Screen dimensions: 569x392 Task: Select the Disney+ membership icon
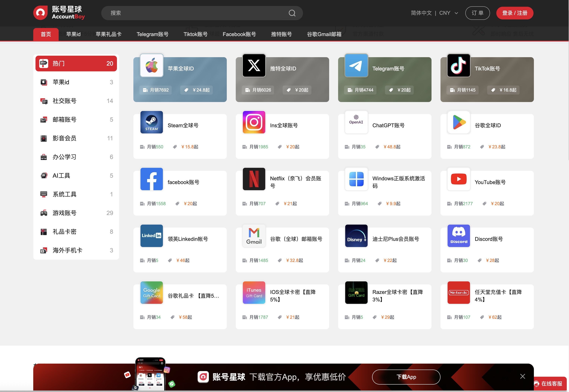[356, 236]
